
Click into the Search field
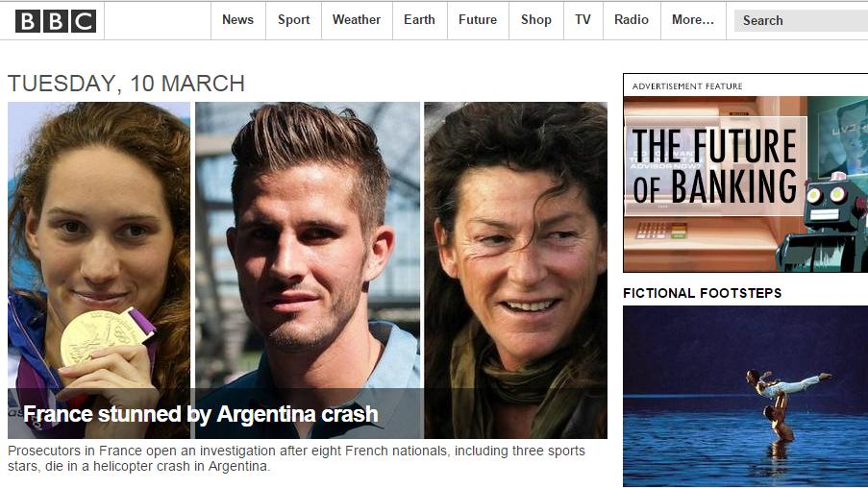(x=801, y=20)
